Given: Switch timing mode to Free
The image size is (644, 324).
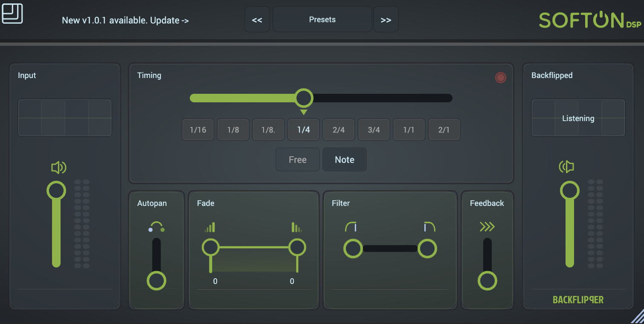Looking at the screenshot, I should tap(298, 160).
